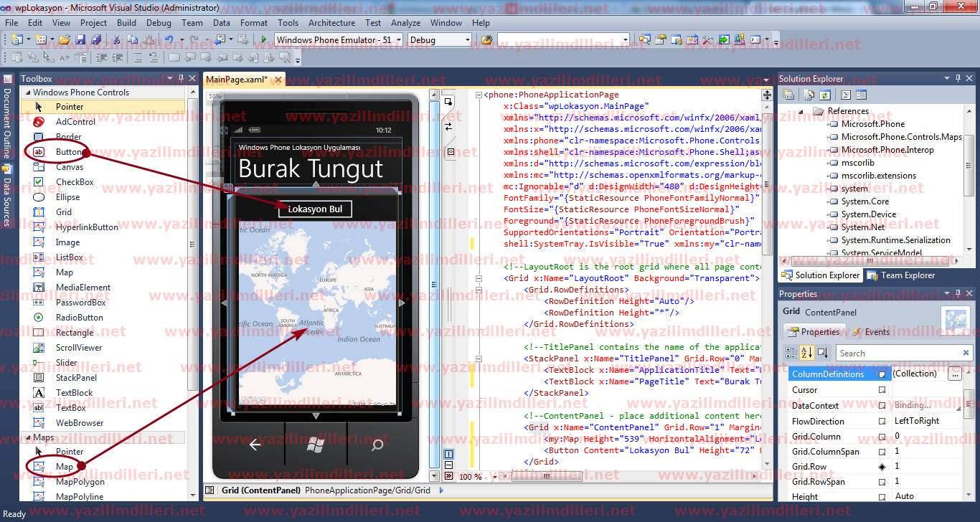Click the View Code icon in Solution Explorer
The image size is (980, 522).
[846, 95]
